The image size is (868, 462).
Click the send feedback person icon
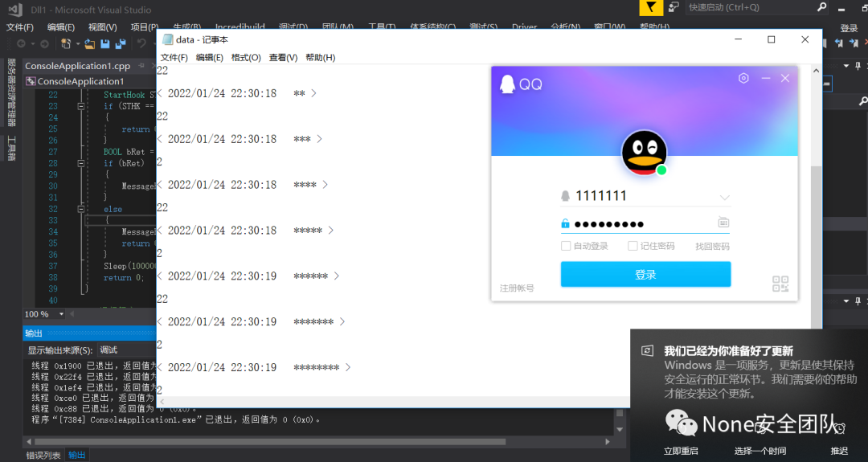pyautogui.click(x=674, y=8)
